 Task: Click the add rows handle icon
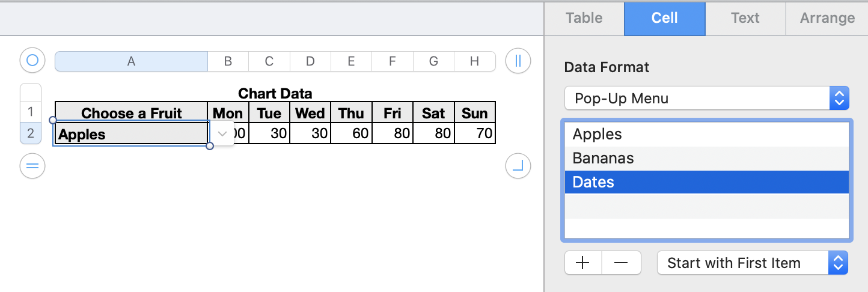tap(32, 166)
